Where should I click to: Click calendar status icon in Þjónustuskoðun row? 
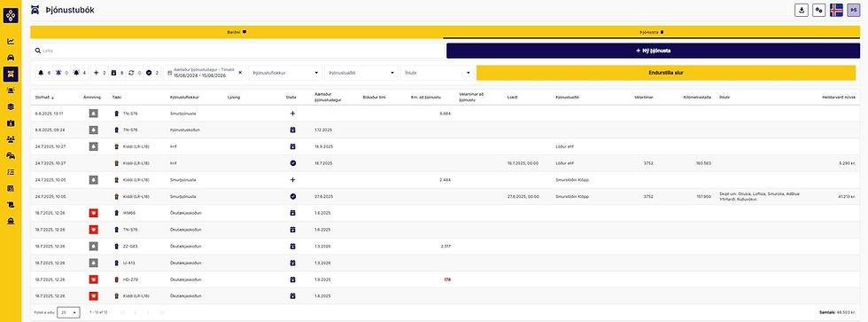pos(293,130)
